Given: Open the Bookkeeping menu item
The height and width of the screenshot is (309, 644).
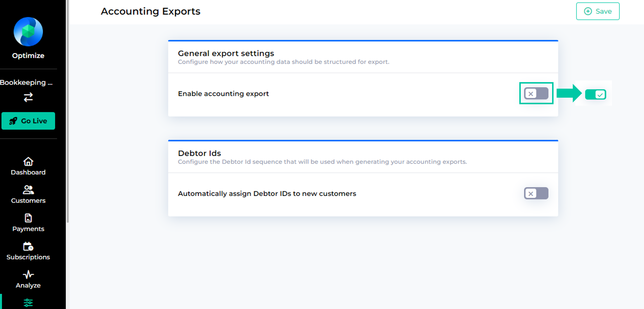Looking at the screenshot, I should [x=28, y=83].
